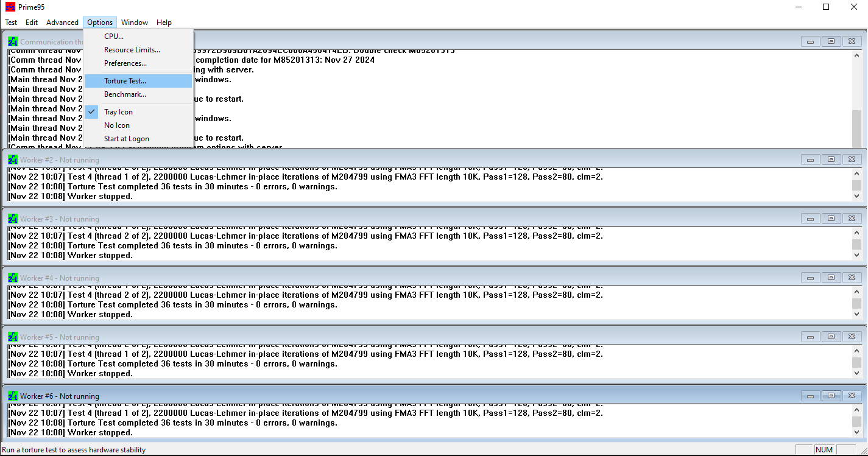
Task: Select Torture Test from Options menu
Action: [125, 81]
